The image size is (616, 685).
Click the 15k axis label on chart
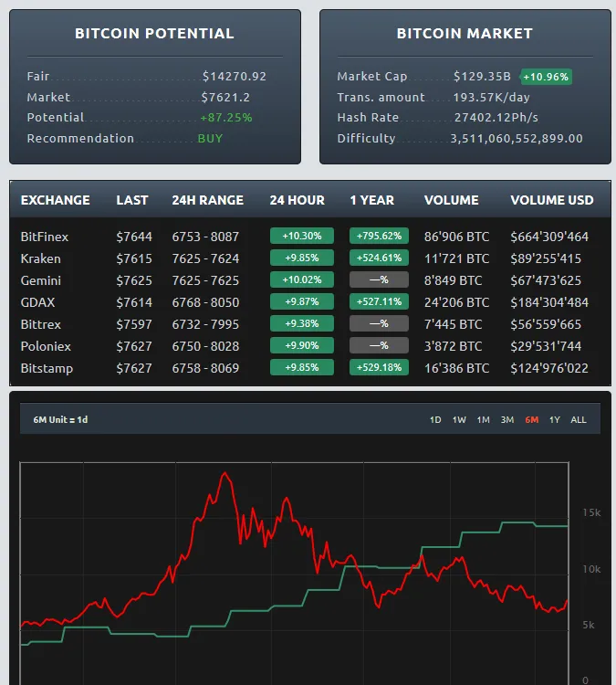click(591, 512)
